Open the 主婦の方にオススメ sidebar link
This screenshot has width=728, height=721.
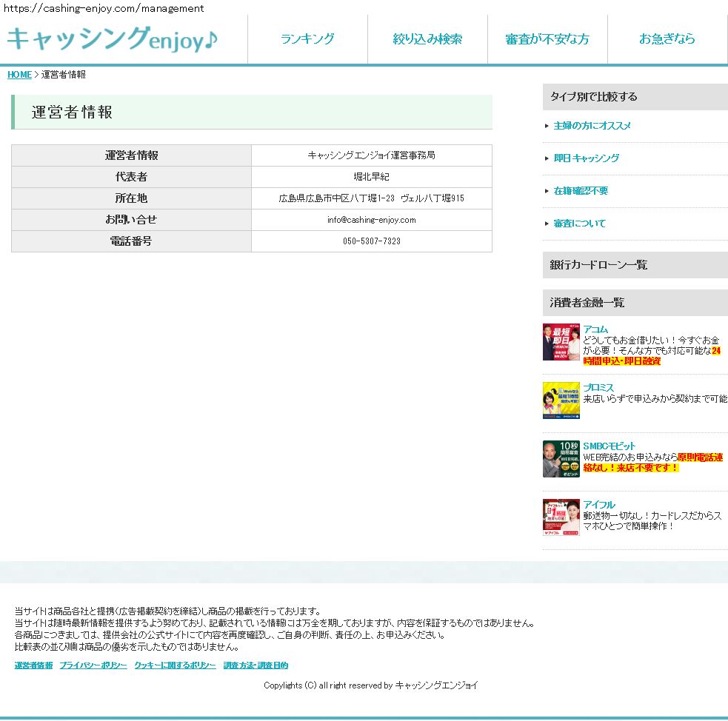coord(592,126)
